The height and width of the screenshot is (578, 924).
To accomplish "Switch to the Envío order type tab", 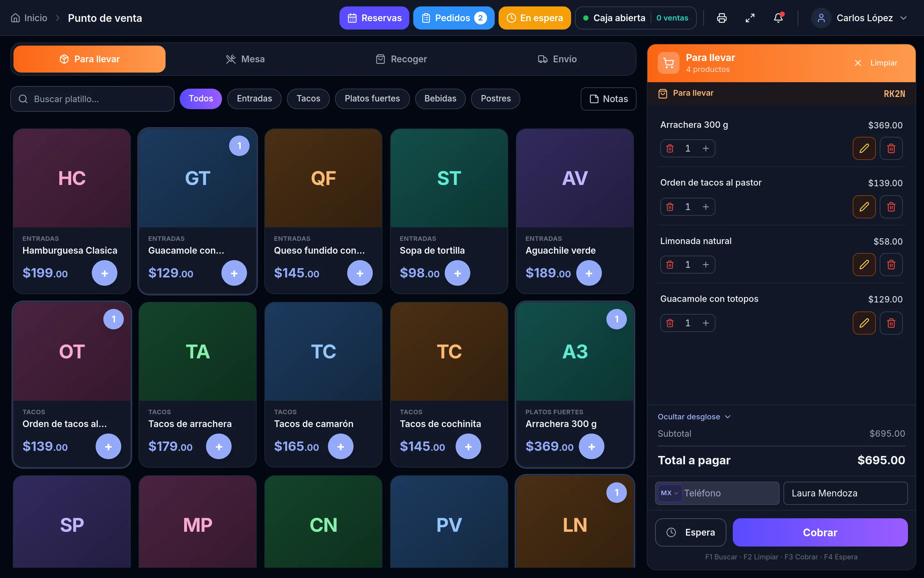I will click(557, 59).
